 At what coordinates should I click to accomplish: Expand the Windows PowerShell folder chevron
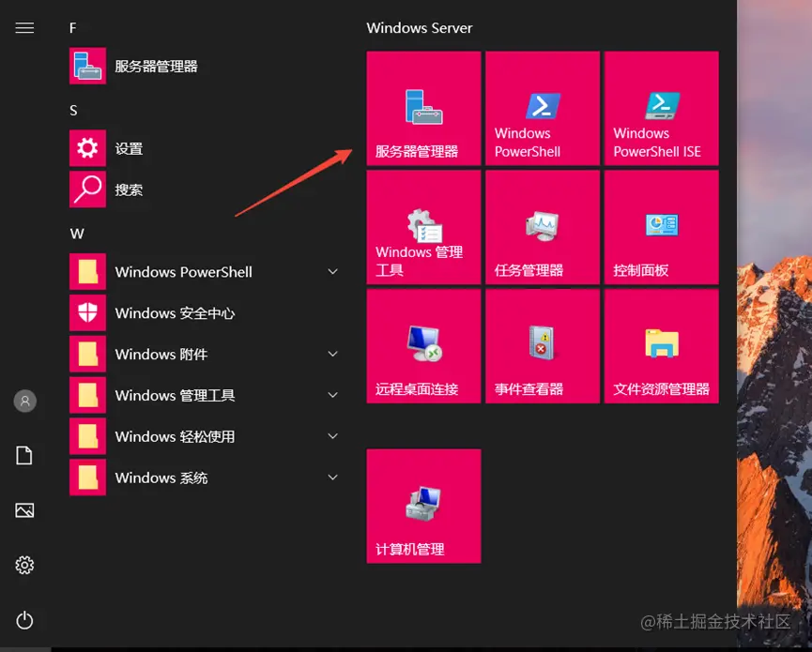pos(333,272)
